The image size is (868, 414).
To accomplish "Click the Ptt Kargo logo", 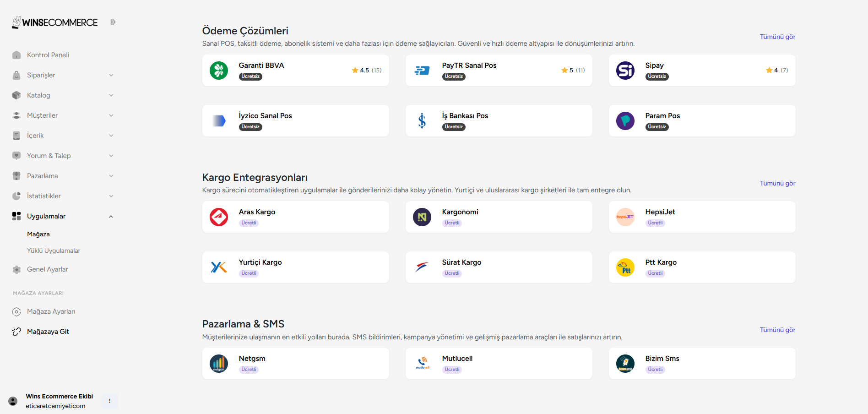I will click(x=625, y=267).
